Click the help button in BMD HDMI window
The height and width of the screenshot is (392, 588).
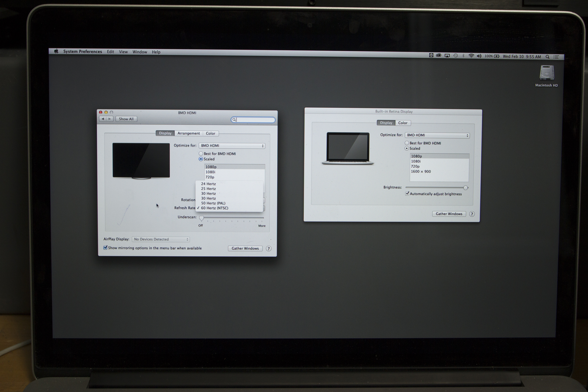[x=268, y=248]
